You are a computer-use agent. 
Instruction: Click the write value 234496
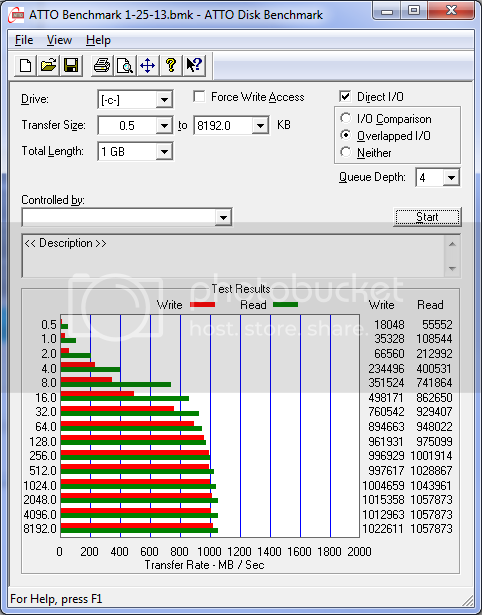(386, 369)
